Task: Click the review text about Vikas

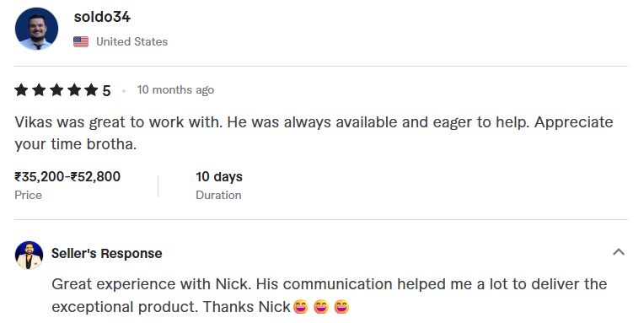Action: (x=314, y=133)
